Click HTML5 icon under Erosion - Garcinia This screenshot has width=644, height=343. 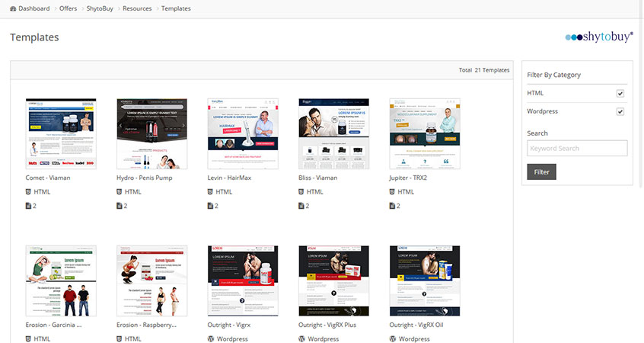click(x=28, y=339)
